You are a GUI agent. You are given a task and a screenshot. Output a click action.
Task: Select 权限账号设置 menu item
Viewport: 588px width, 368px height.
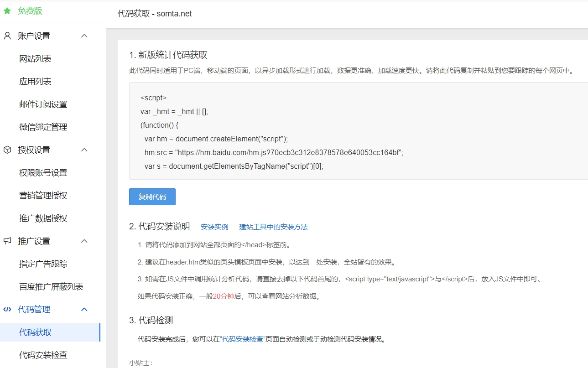pos(43,173)
